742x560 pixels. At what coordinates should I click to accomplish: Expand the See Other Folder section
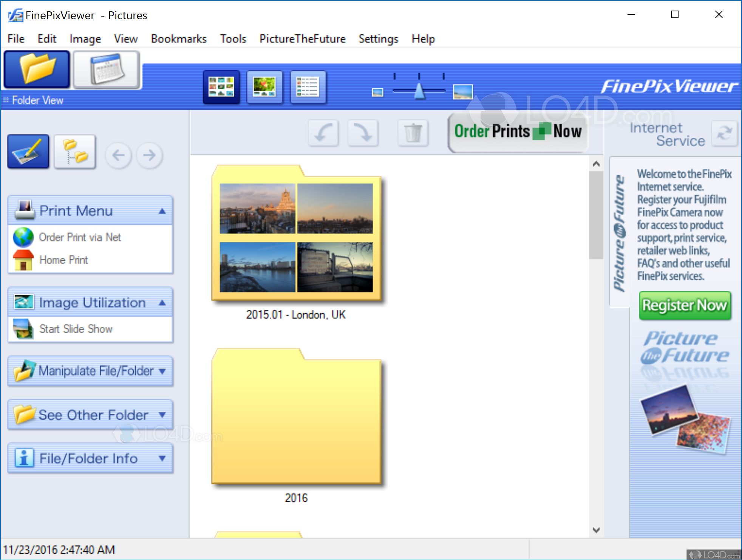162,415
